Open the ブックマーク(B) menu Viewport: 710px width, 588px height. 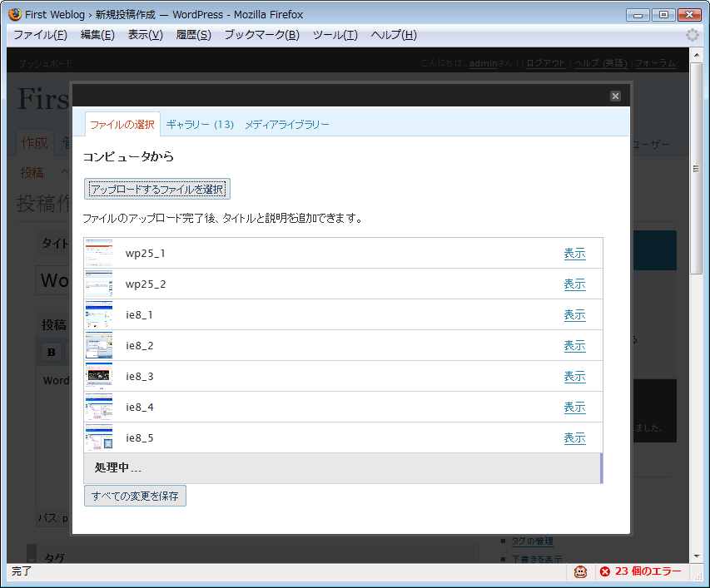[261, 35]
